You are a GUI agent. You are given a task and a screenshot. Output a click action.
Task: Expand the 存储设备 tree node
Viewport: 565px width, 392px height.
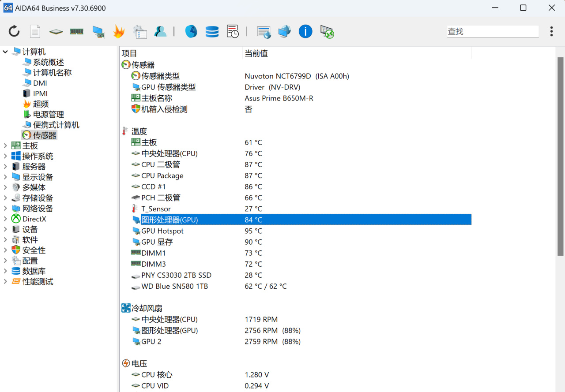5,198
